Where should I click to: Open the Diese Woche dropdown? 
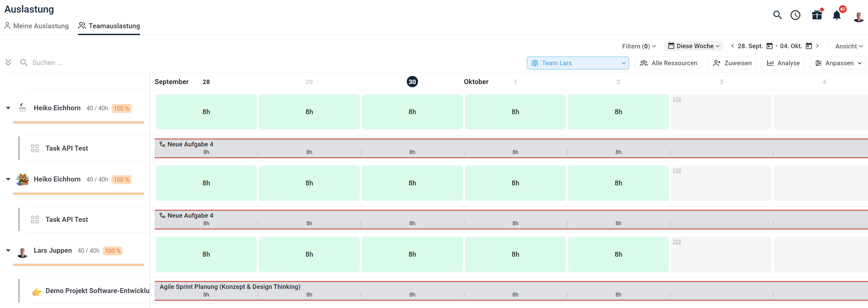coord(693,46)
